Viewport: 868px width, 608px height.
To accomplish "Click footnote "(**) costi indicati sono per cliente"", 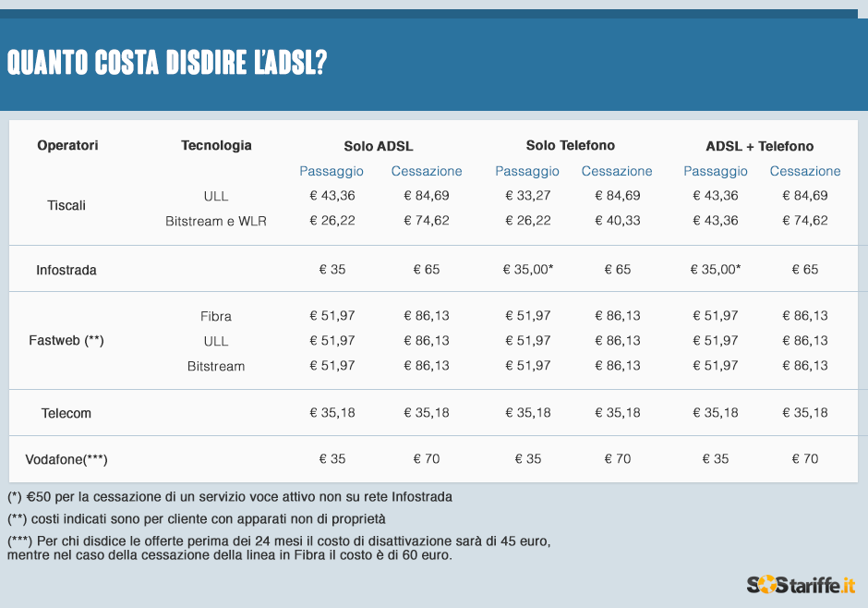I will pyautogui.click(x=197, y=519).
